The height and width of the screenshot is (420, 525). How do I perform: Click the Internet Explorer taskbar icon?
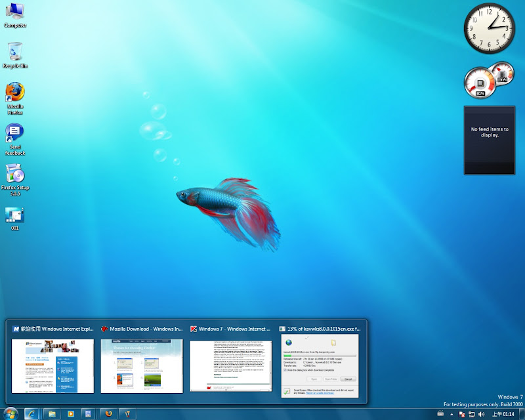tap(31, 413)
